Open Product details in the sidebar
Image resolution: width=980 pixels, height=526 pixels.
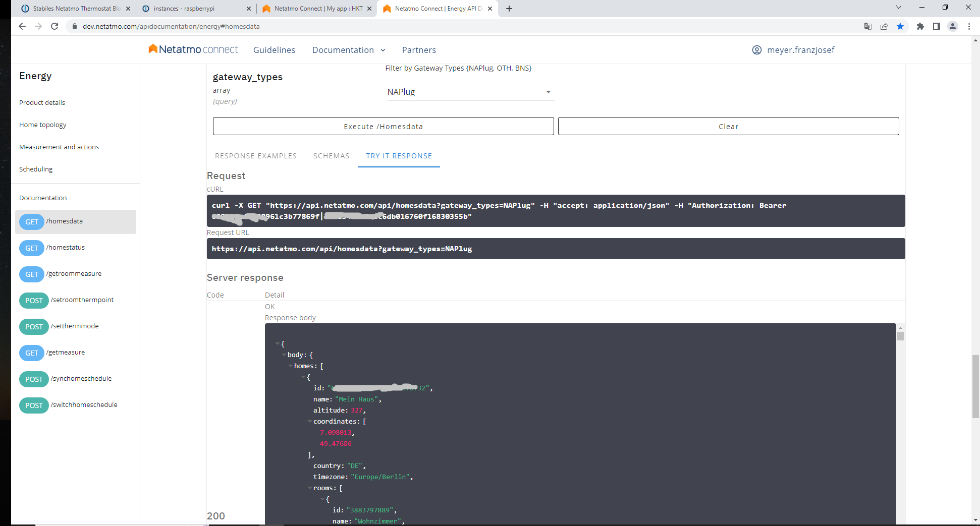pyautogui.click(x=42, y=102)
